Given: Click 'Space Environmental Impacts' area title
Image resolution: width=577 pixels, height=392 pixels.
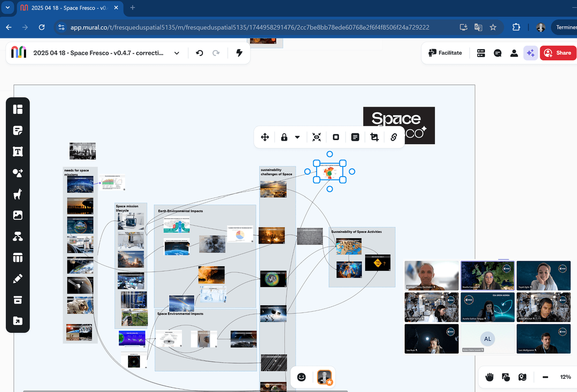Looking at the screenshot, I should tap(180, 314).
